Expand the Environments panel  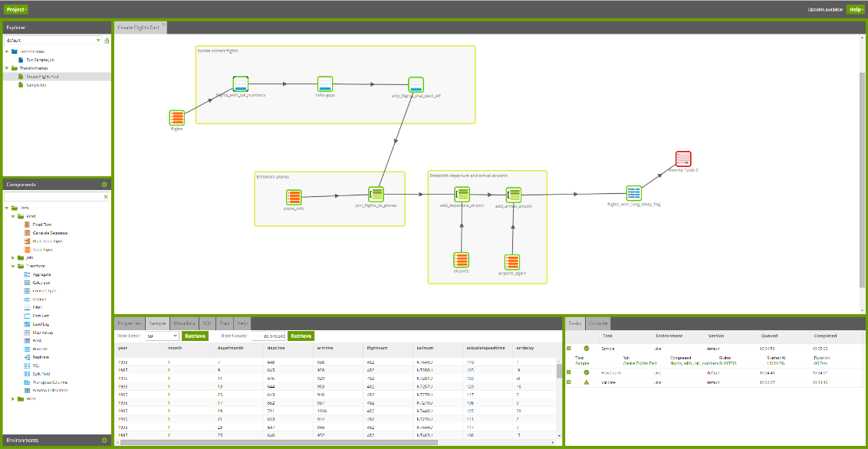tap(104, 441)
